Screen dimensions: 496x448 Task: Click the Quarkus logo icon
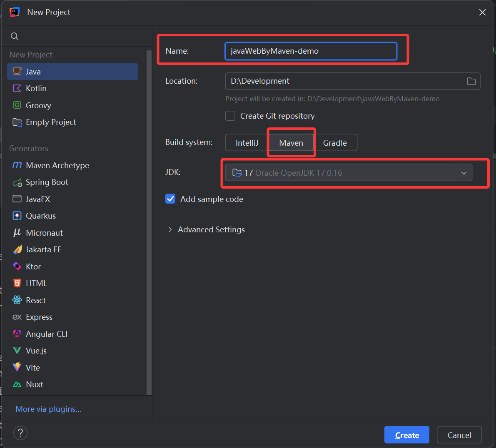[17, 216]
